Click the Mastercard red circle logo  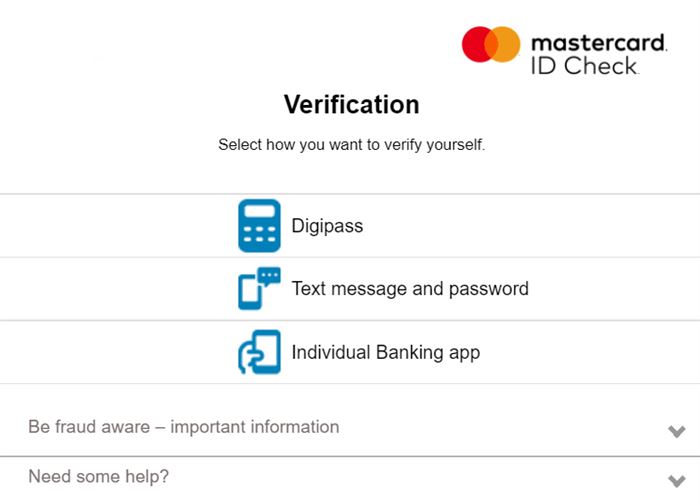[x=476, y=44]
